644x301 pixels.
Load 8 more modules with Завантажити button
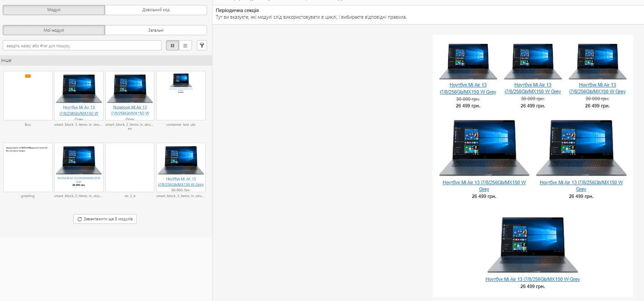(x=105, y=219)
